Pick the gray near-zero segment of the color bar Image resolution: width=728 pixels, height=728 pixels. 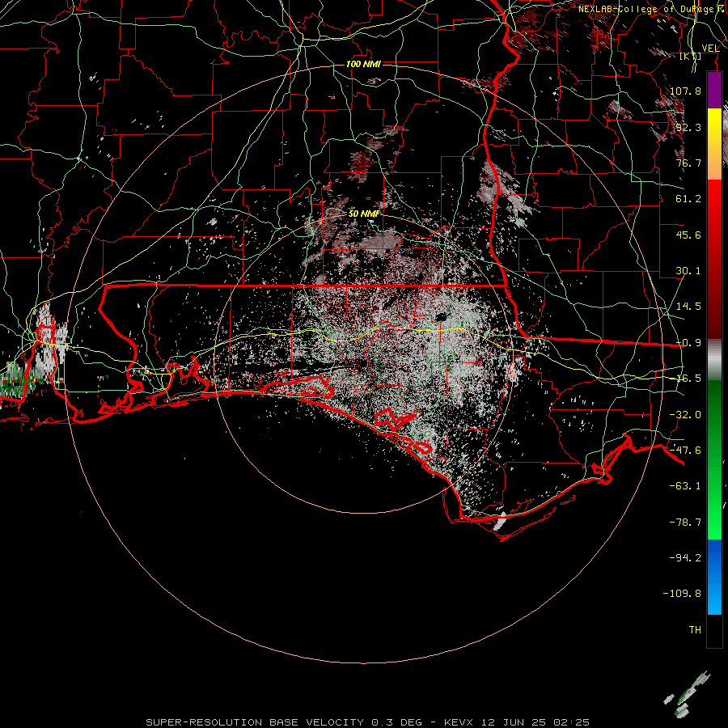714,360
